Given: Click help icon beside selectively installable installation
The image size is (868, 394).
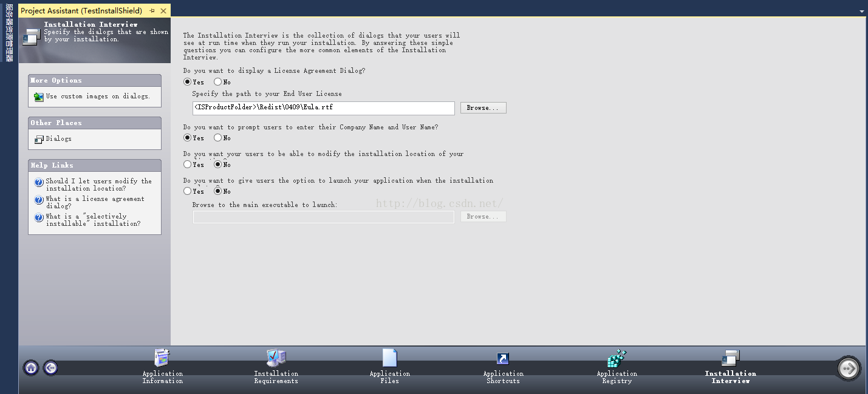Looking at the screenshot, I should click(39, 217).
